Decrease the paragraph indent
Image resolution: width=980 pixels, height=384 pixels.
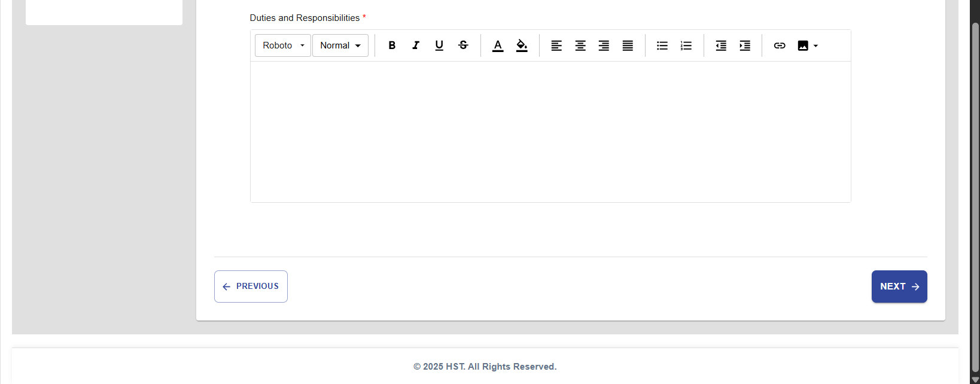pos(721,45)
